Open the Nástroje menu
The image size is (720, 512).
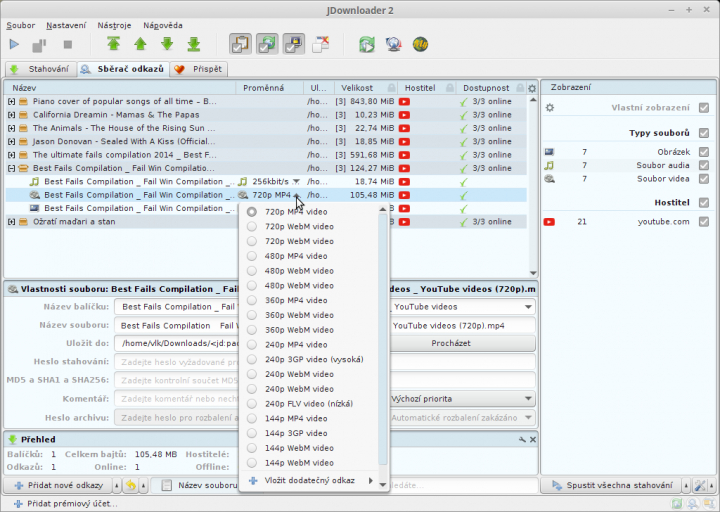114,25
